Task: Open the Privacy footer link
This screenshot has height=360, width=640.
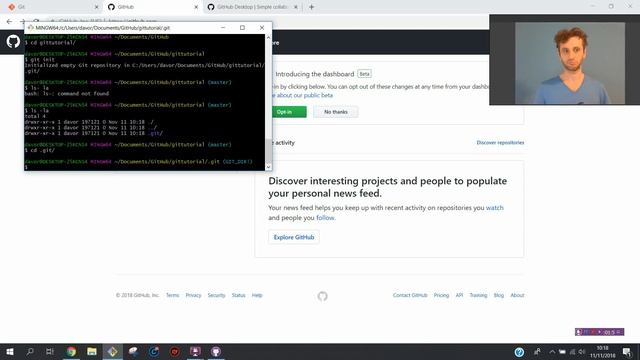Action: [193, 295]
